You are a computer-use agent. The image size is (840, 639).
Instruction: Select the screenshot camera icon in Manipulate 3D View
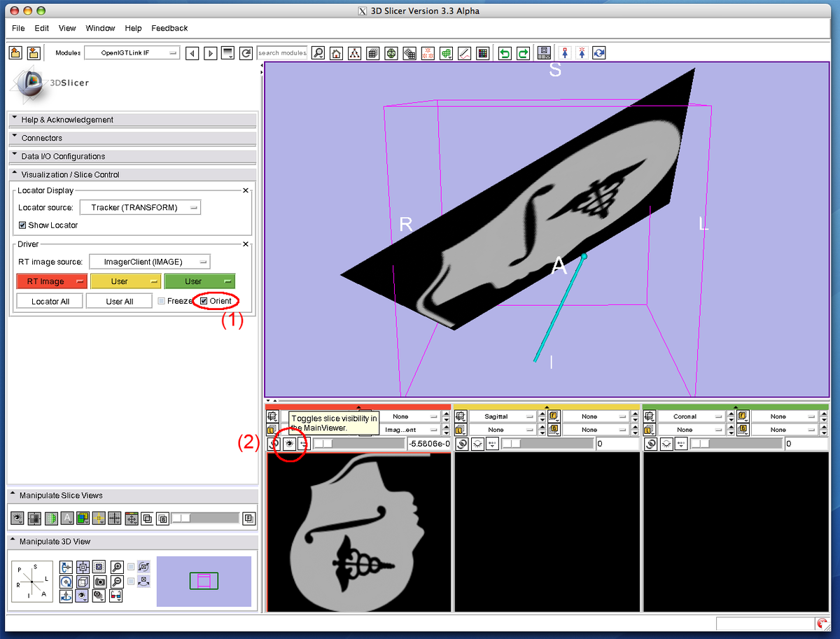click(99, 582)
